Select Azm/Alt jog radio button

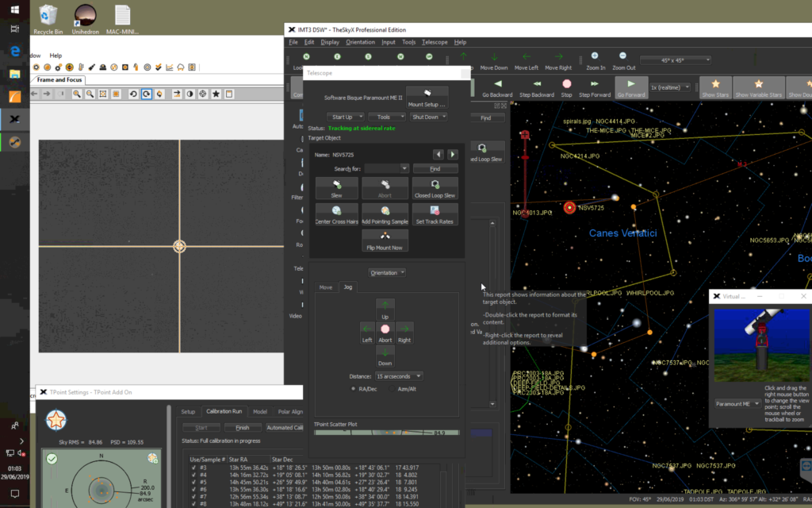[392, 389]
